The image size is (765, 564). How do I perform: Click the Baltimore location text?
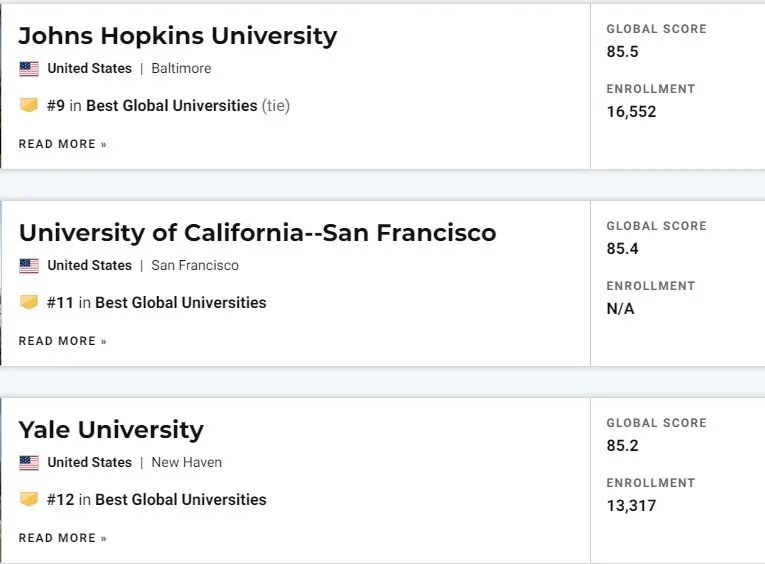click(181, 68)
